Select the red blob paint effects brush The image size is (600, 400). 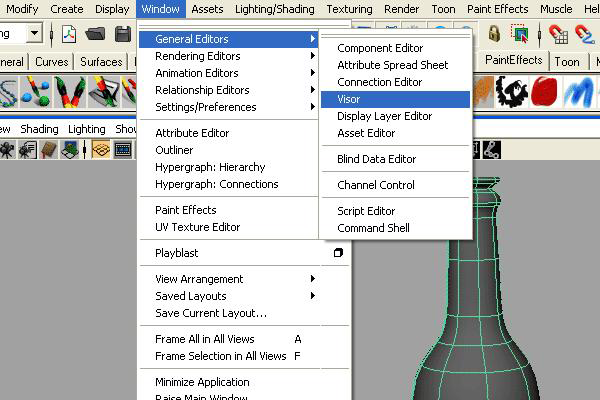(x=544, y=91)
